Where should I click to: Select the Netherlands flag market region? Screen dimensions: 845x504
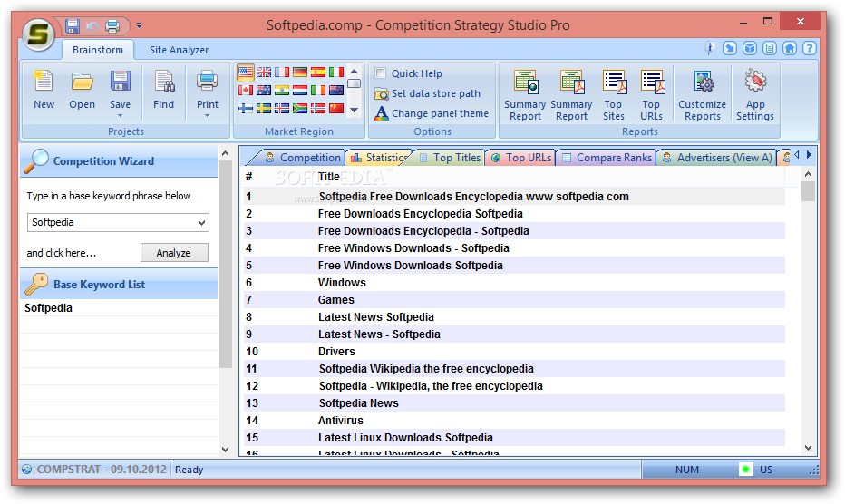pos(300,91)
